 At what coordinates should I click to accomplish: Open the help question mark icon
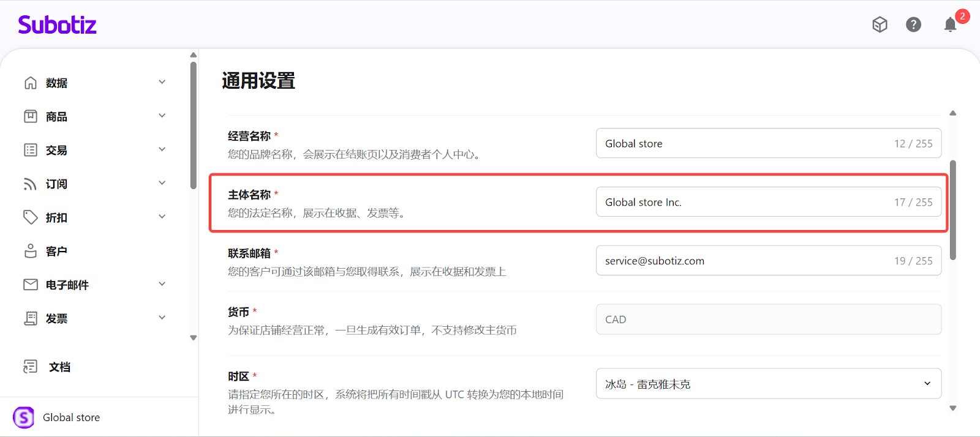(x=913, y=24)
